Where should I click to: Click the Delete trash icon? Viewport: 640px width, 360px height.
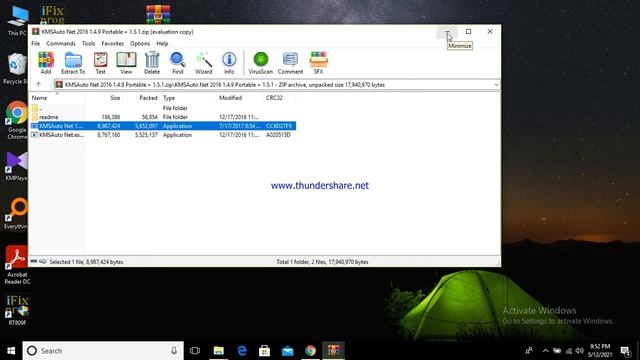(152, 63)
